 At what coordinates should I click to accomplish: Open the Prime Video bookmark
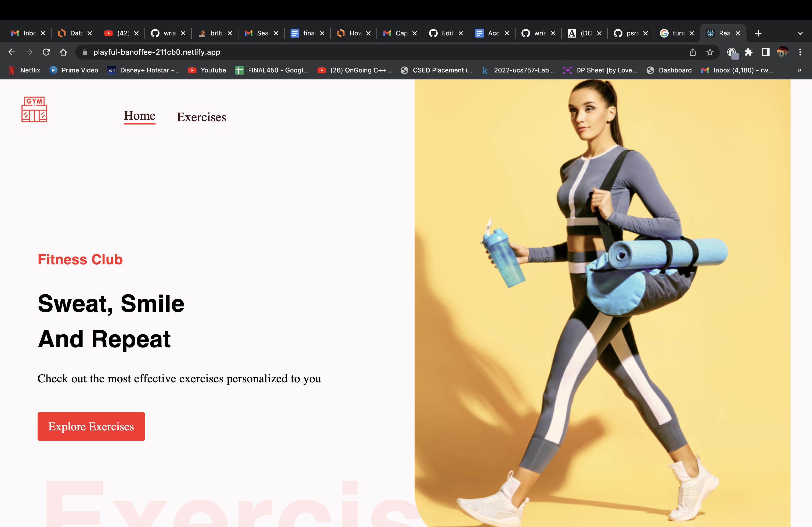[x=74, y=70]
